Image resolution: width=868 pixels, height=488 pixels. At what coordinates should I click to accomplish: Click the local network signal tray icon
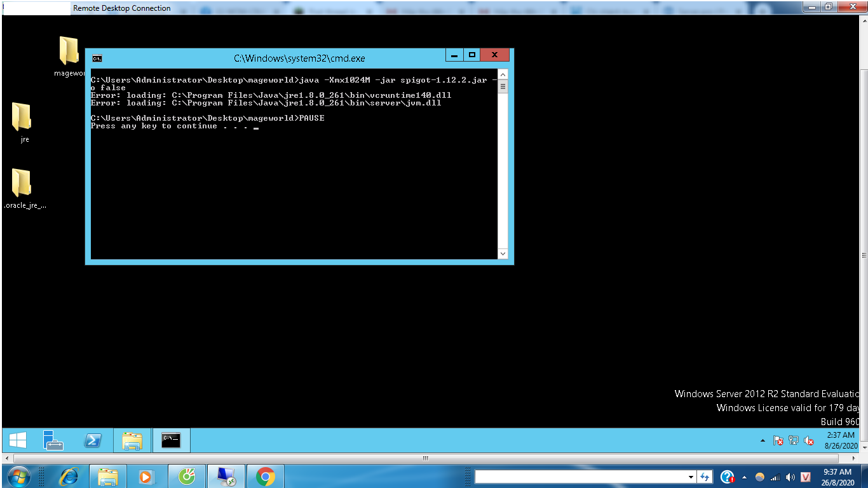(775, 477)
